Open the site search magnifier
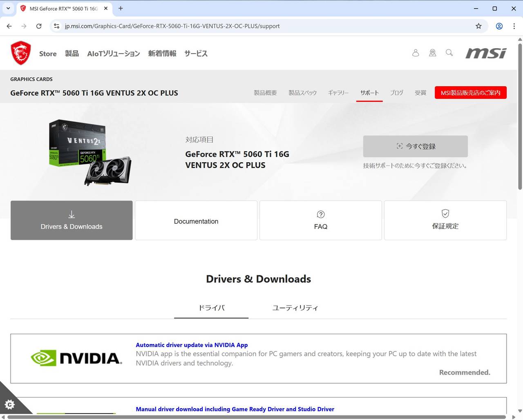The height and width of the screenshot is (420, 523). point(449,53)
